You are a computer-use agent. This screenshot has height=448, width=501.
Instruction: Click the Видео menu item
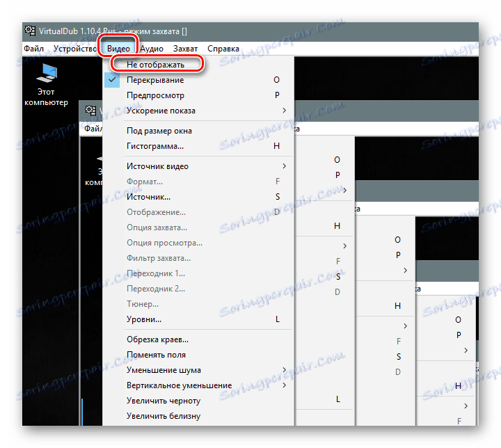(118, 49)
